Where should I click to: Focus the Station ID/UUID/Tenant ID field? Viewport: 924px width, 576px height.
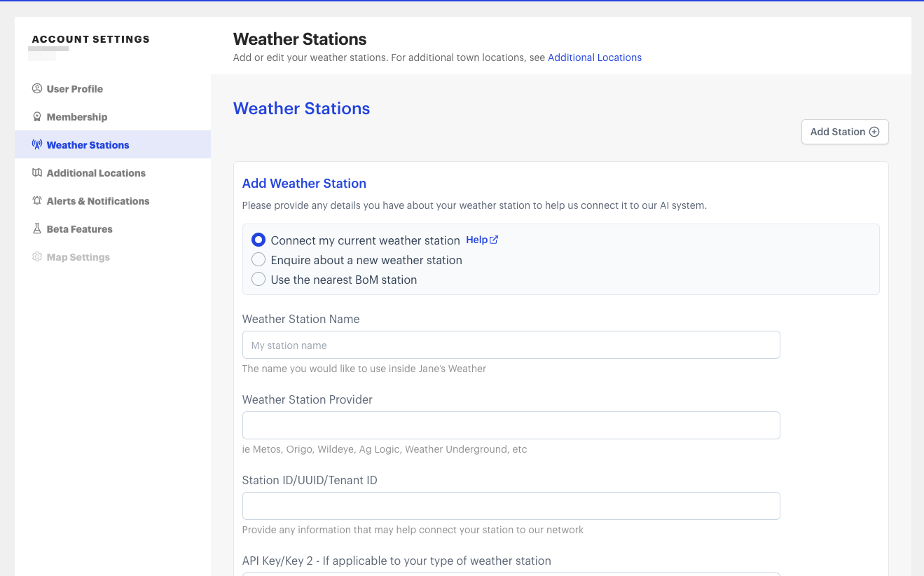[x=511, y=506]
